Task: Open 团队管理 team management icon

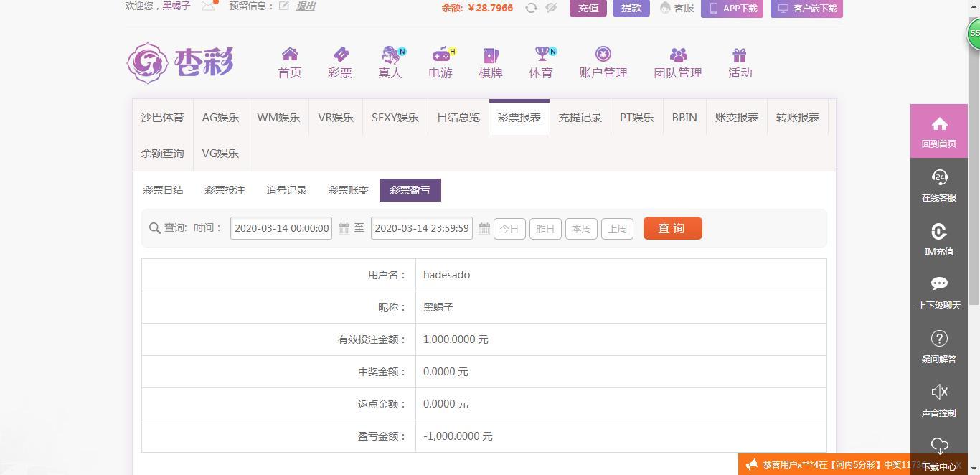Action: pyautogui.click(x=678, y=55)
